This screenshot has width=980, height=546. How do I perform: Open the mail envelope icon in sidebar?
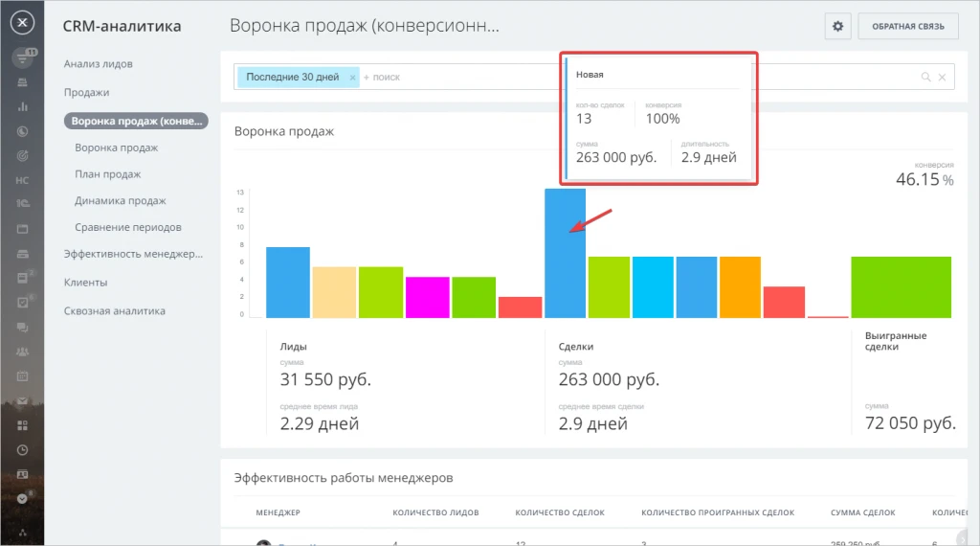coord(22,400)
